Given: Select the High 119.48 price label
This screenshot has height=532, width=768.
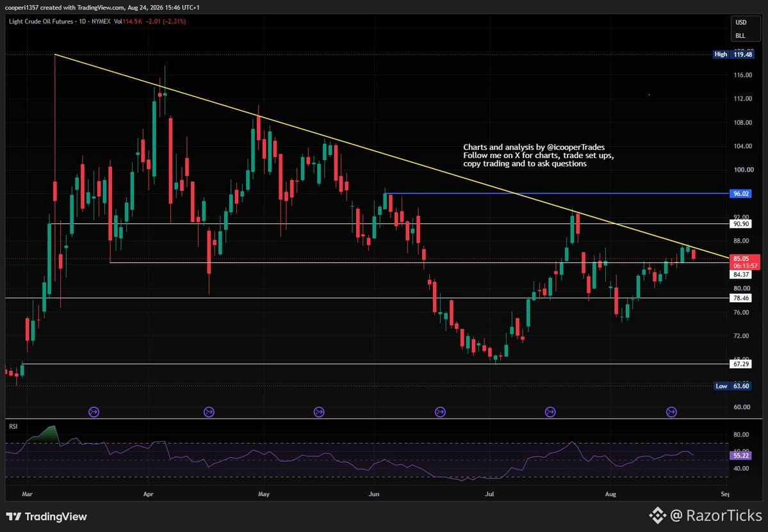Looking at the screenshot, I should (733, 54).
